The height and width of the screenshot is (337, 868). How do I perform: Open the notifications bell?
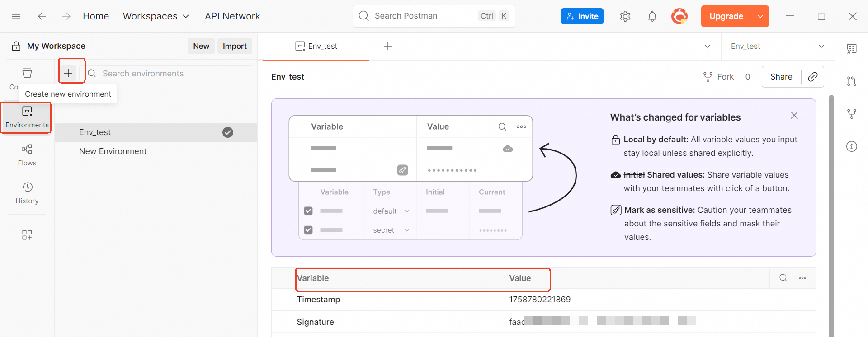(x=652, y=16)
